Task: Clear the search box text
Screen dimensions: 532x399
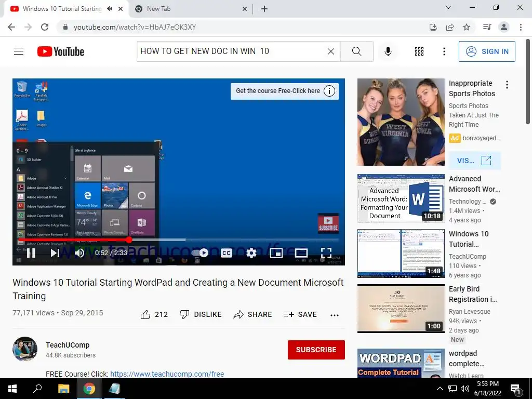Action: (331, 51)
